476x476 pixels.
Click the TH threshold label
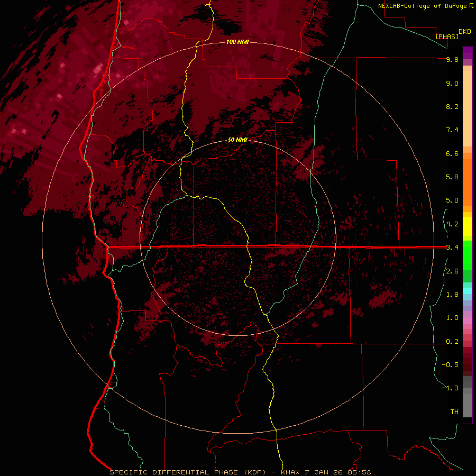pos(454,412)
